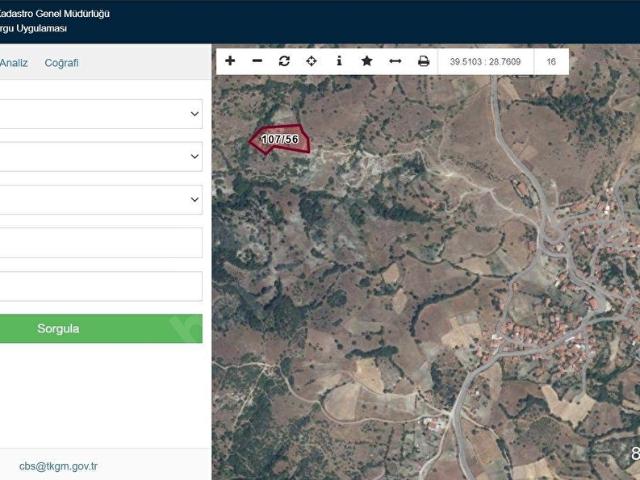Zoom in with the plus icon

click(x=230, y=61)
